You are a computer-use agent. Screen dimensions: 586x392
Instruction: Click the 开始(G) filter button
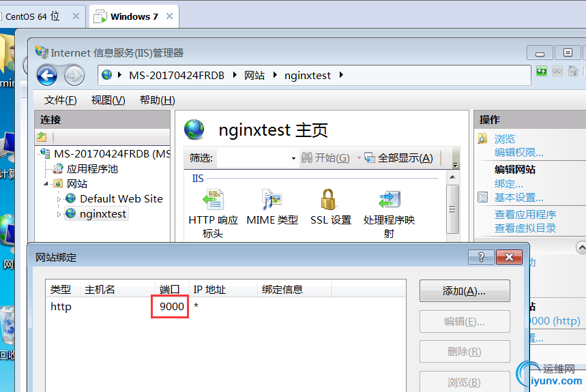tap(325, 158)
